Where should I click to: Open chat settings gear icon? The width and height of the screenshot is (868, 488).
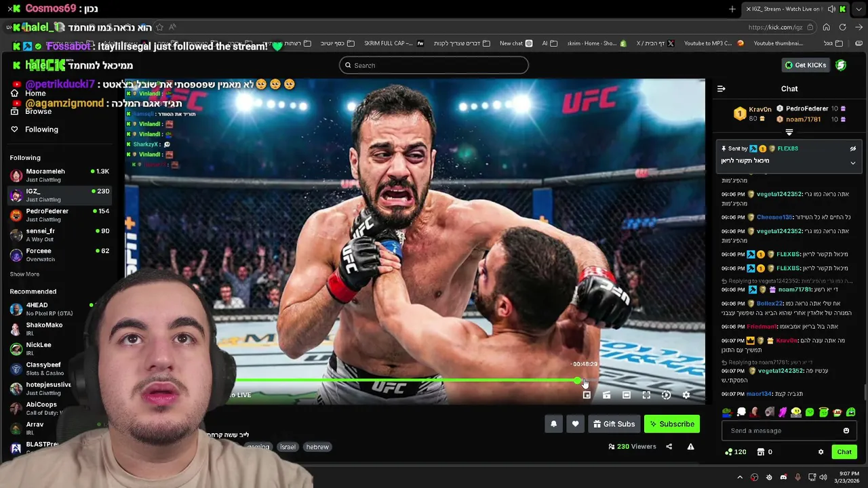821,452
